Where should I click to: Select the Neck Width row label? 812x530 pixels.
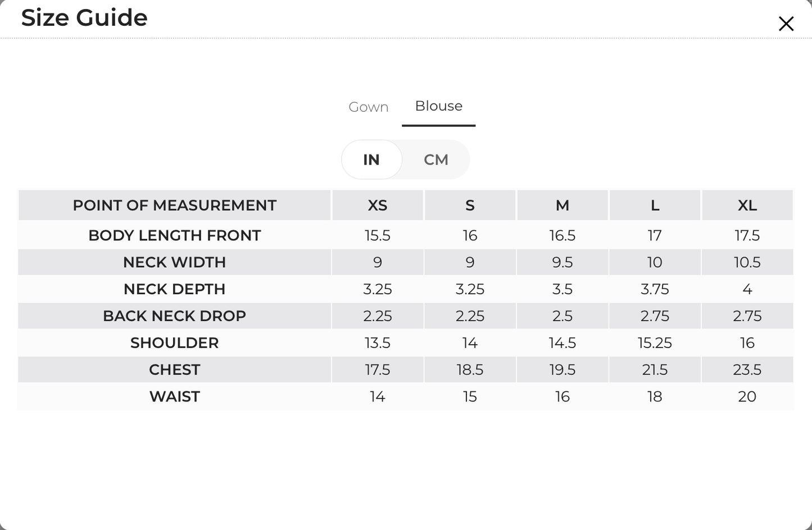coord(175,262)
